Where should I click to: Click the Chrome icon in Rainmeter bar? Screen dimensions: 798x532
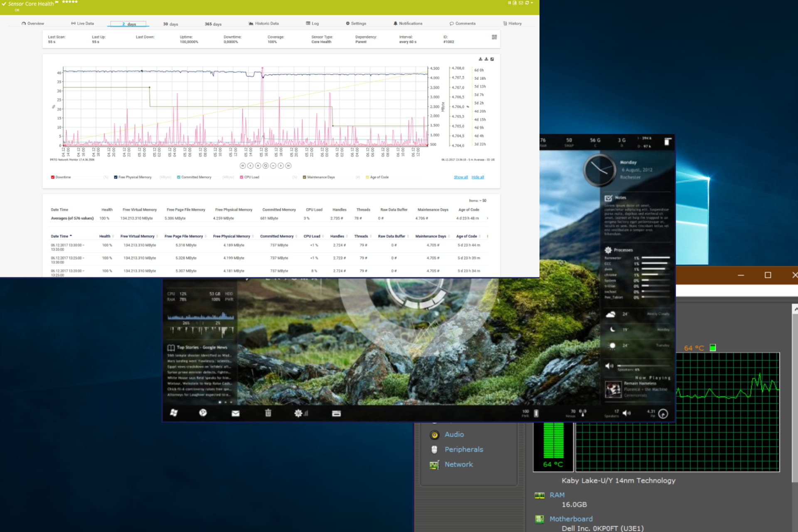[x=203, y=413]
